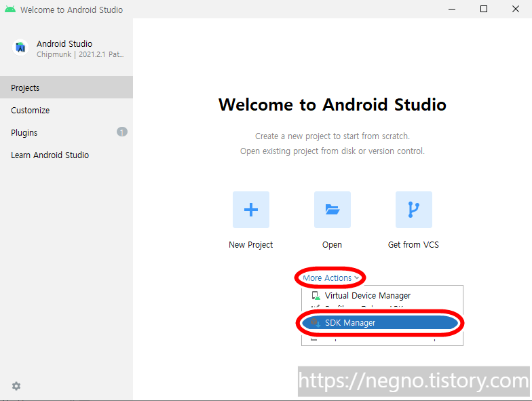Screen dimensions: 532x401
Task: Click the New Project label
Action: coord(251,244)
